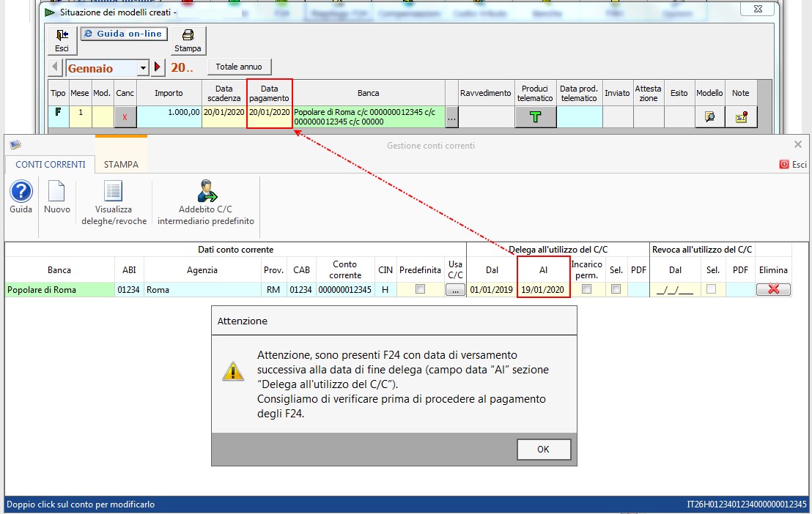Open the Guida help icon
Image resolution: width=812 pixels, height=514 pixels.
(x=21, y=193)
